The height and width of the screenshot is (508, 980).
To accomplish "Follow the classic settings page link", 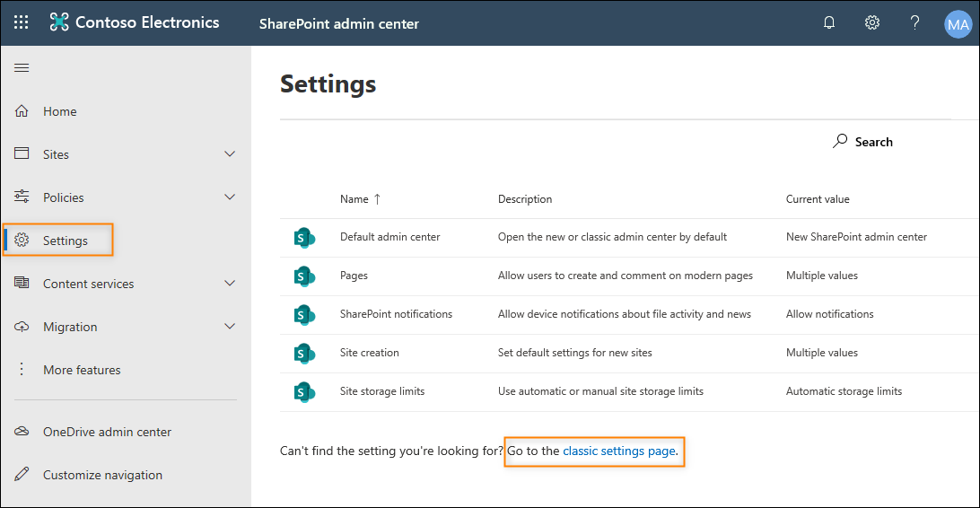I will click(618, 451).
